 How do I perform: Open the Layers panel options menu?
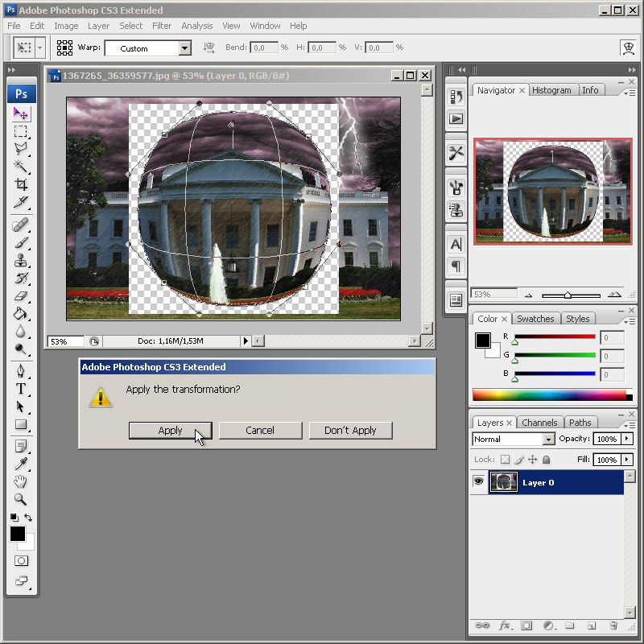tap(630, 425)
